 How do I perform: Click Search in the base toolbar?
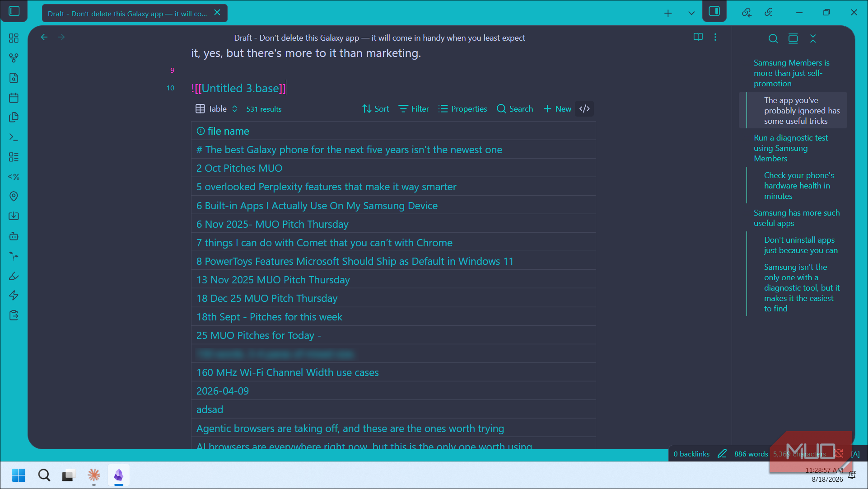pos(515,109)
